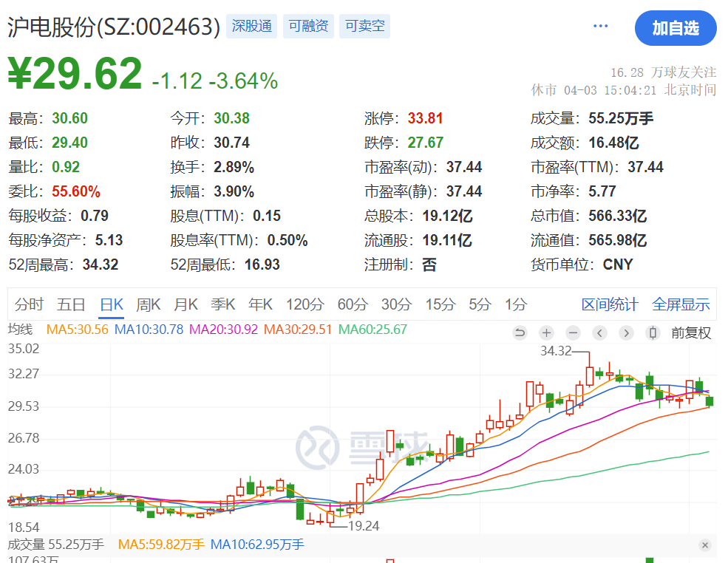Click the -1.12 -3.64% price change text
Image resolution: width=728 pixels, height=563 pixels.
coord(215,81)
